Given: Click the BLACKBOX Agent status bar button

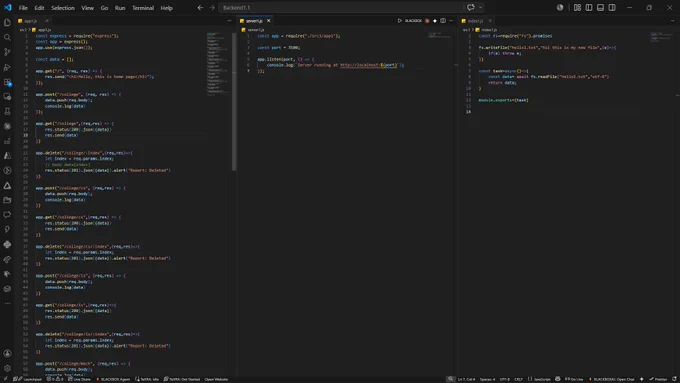Looking at the screenshot, I should (x=113, y=379).
